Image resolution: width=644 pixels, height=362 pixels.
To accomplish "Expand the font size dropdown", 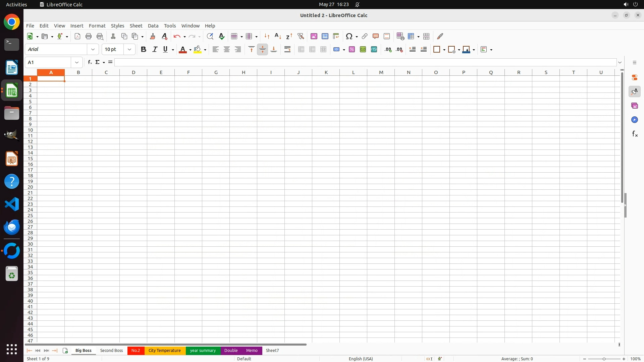I will (x=129, y=50).
